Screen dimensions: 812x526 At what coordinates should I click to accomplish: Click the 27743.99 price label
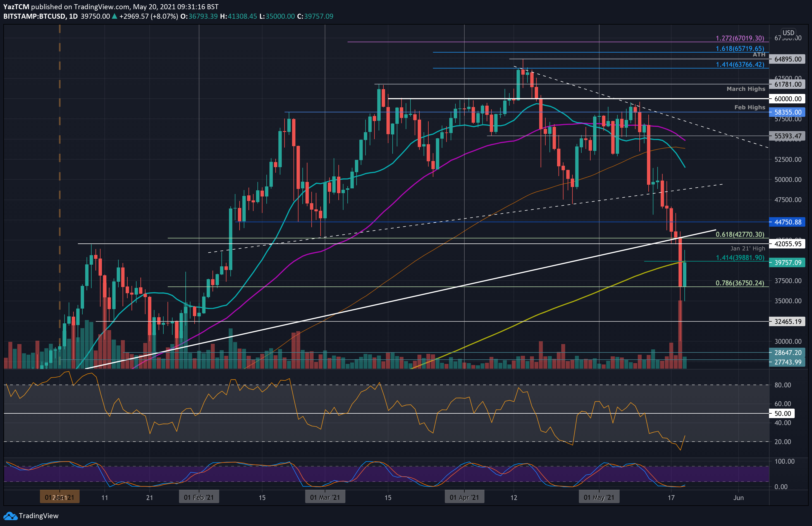pyautogui.click(x=787, y=362)
